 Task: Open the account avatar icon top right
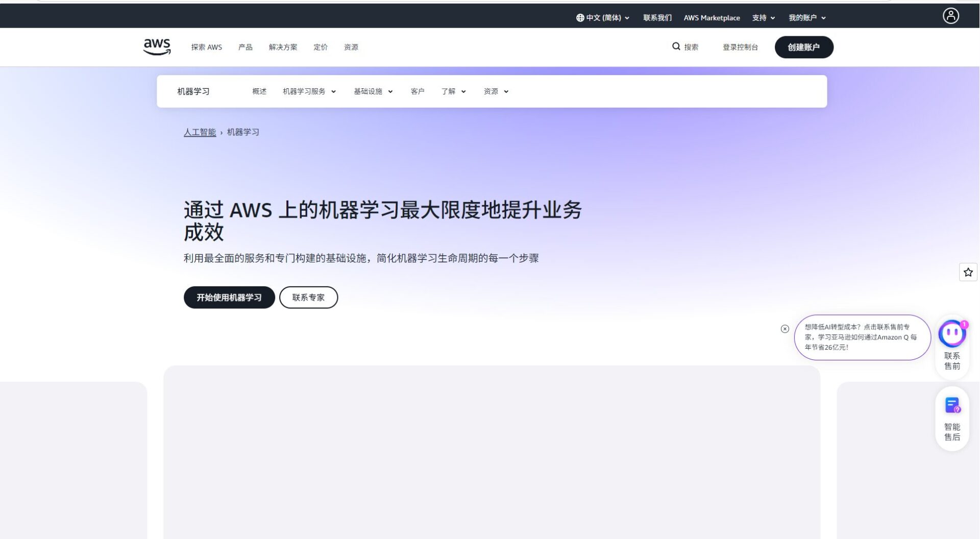pyautogui.click(x=950, y=16)
